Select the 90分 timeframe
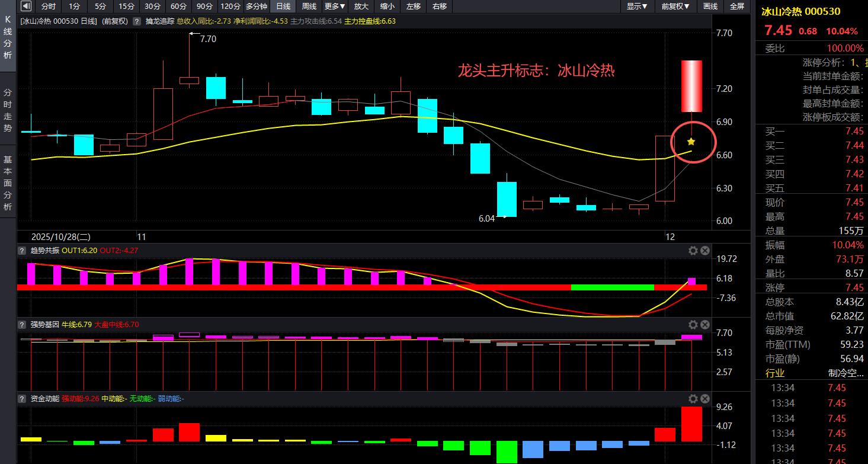Viewport: 868px width, 464px height. coord(204,7)
